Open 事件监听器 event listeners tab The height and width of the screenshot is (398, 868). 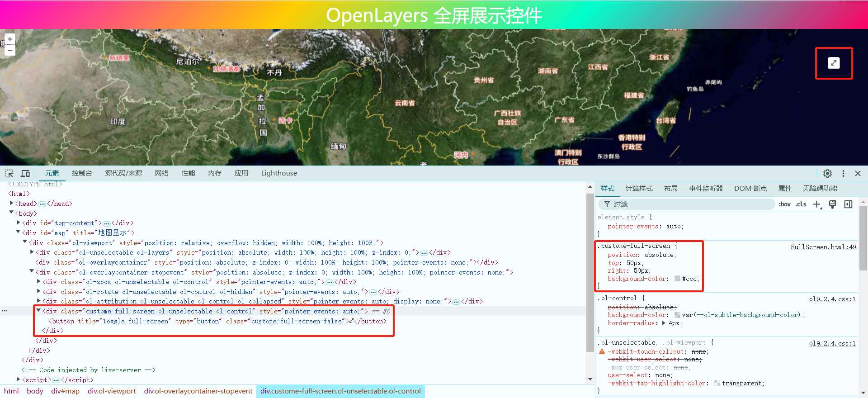pyautogui.click(x=706, y=189)
